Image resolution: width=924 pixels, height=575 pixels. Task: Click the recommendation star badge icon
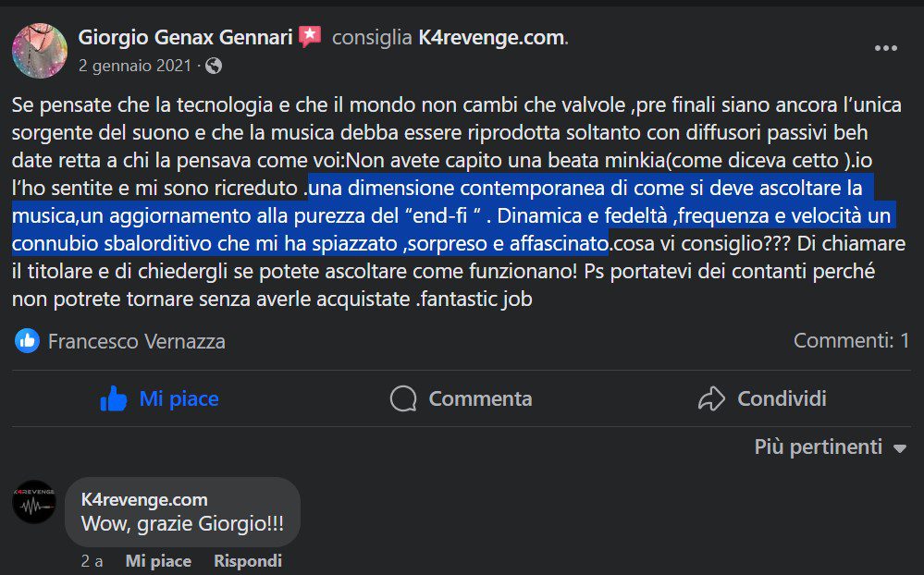pos(310,37)
